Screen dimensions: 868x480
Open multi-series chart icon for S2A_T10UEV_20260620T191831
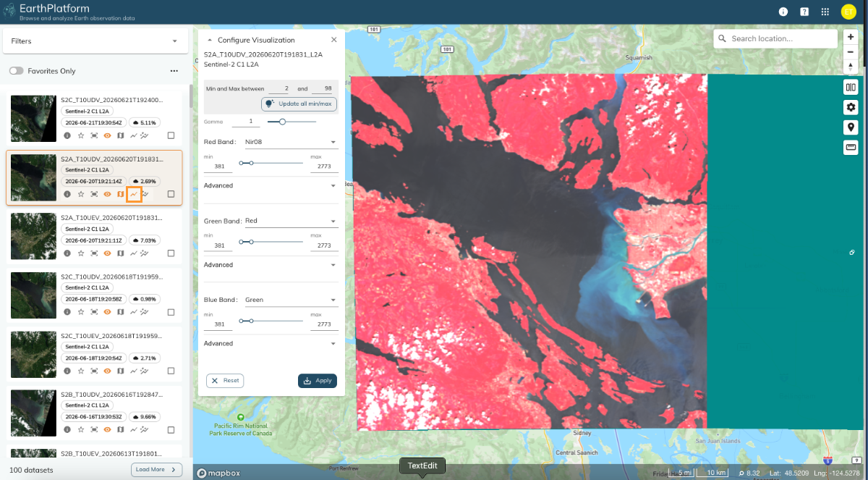[x=145, y=253]
